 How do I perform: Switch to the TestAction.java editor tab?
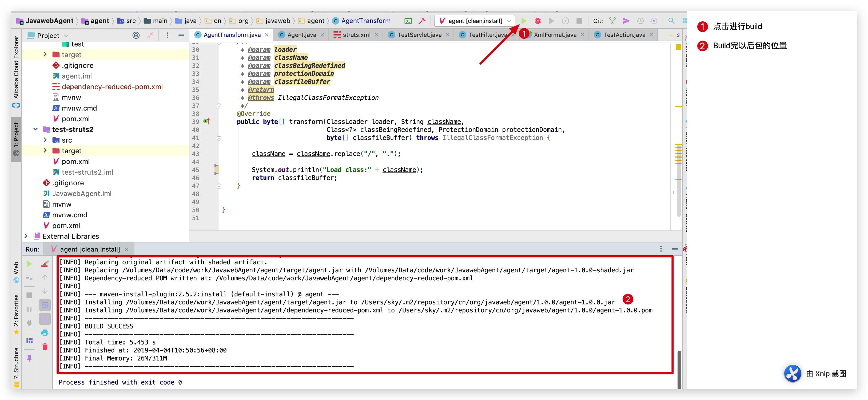tap(624, 35)
